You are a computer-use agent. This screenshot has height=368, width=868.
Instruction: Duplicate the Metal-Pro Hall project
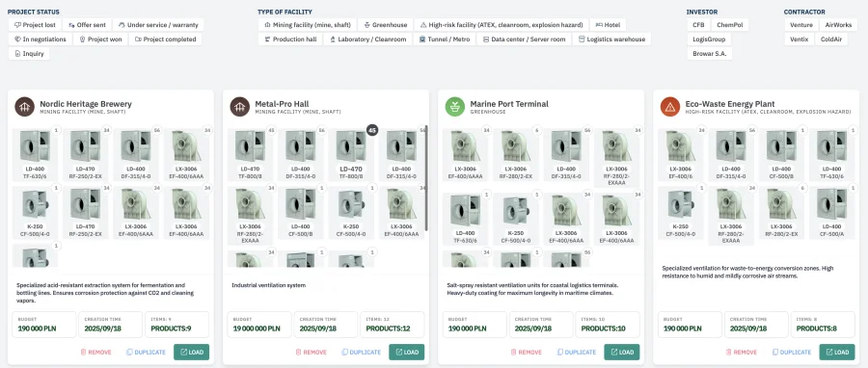(x=362, y=352)
